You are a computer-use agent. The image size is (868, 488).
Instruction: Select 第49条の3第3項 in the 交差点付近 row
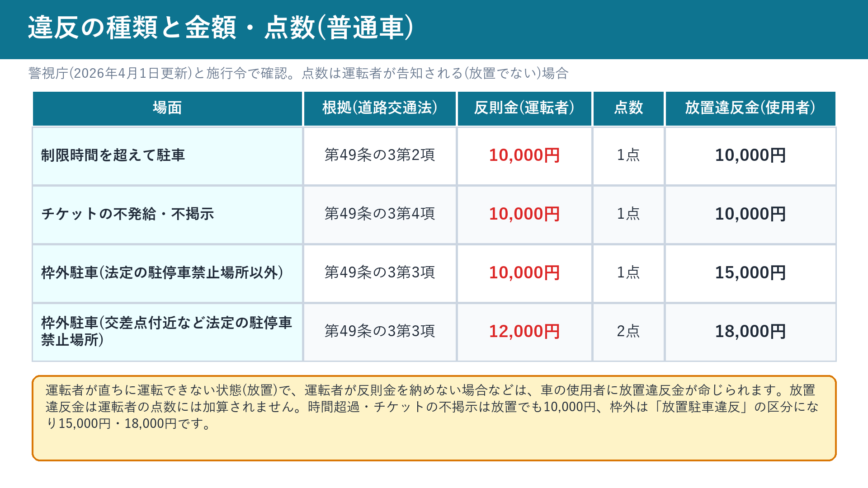click(x=380, y=331)
